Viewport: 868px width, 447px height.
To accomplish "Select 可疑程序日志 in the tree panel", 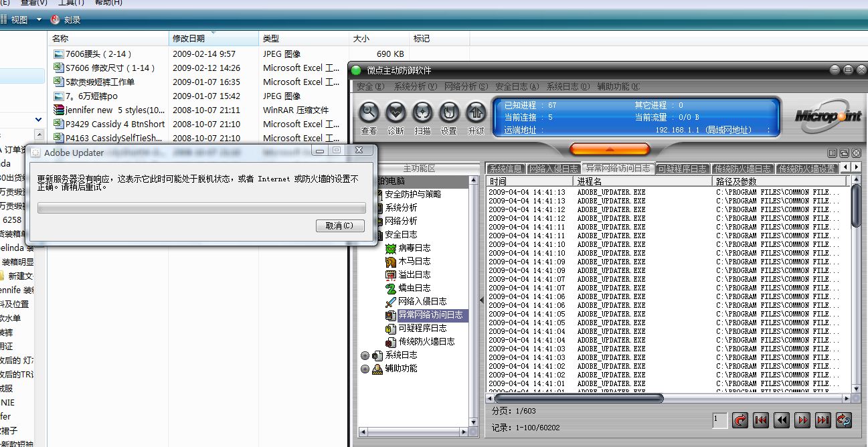I will (416, 328).
